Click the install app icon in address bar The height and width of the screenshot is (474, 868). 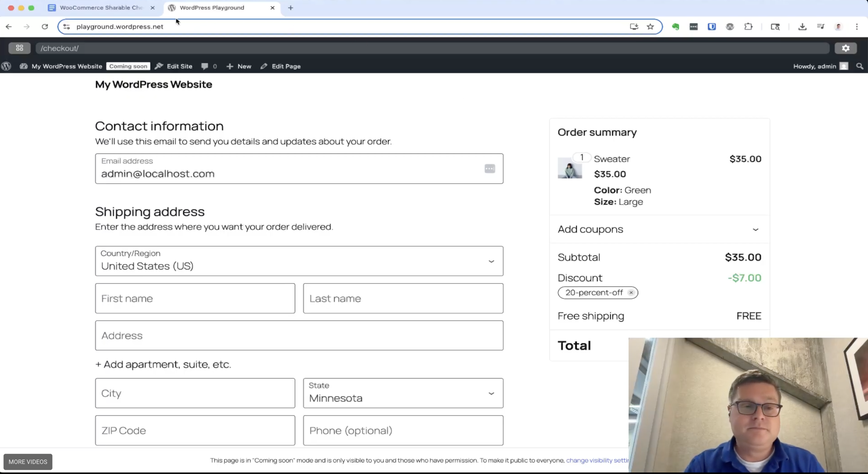(634, 26)
